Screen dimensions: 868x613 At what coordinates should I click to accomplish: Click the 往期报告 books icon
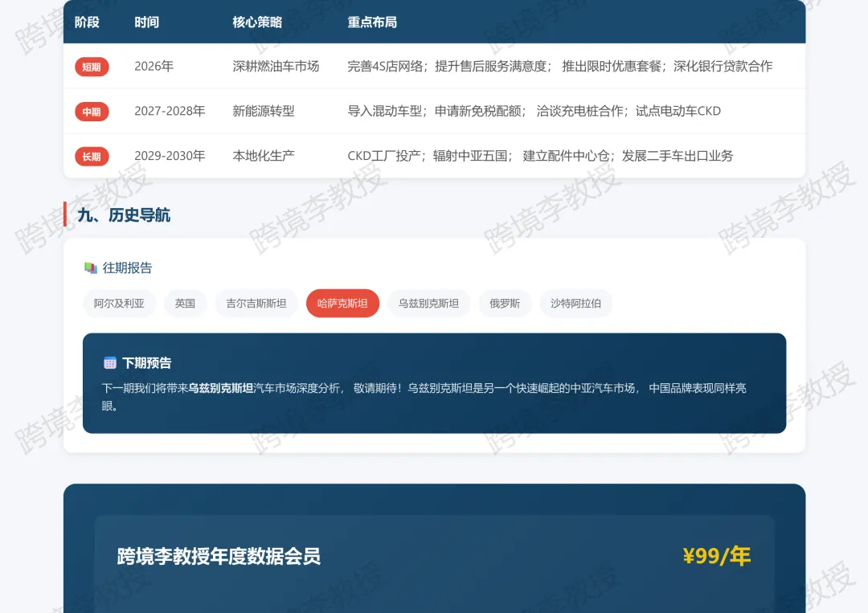(90, 268)
